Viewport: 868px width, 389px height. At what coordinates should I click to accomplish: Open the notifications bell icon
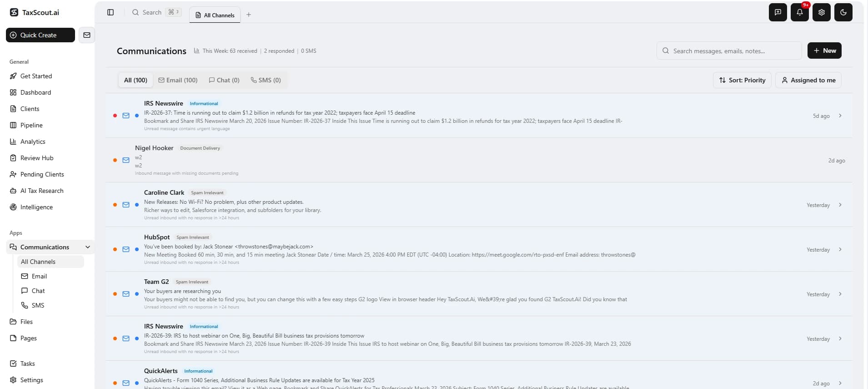[800, 12]
